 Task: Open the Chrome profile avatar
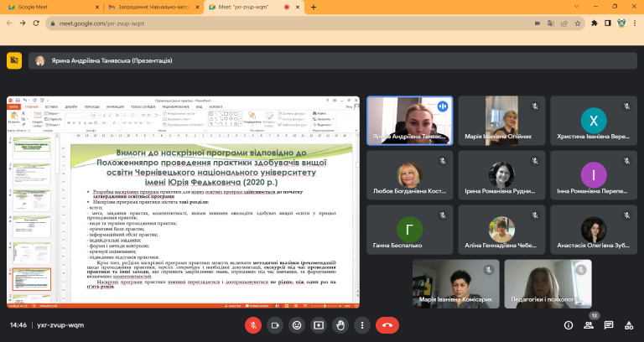click(621, 23)
